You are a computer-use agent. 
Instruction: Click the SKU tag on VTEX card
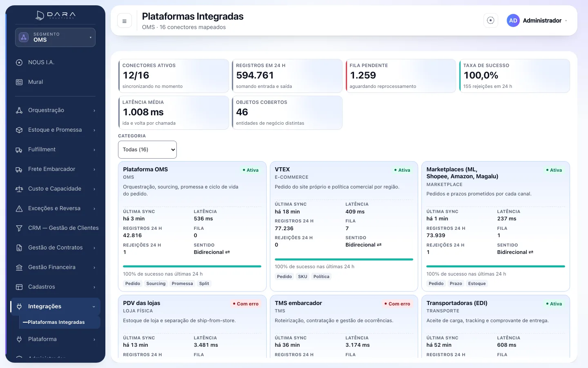click(x=303, y=277)
